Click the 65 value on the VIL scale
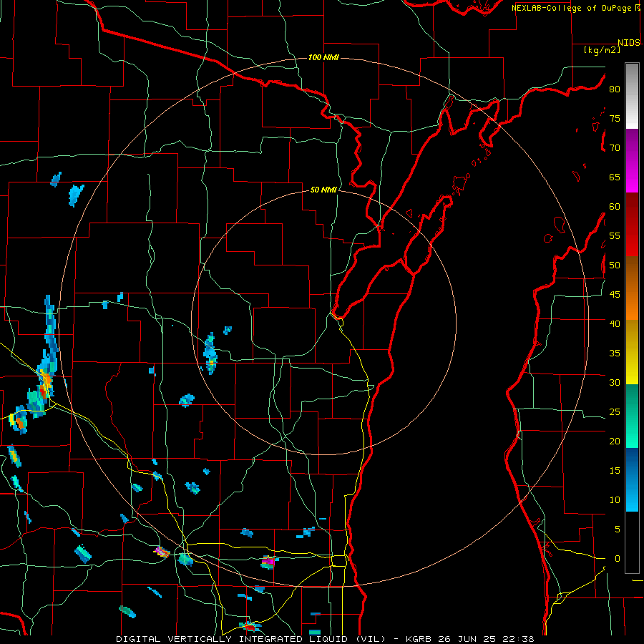Screen dimensions: 644x644 tap(615, 177)
